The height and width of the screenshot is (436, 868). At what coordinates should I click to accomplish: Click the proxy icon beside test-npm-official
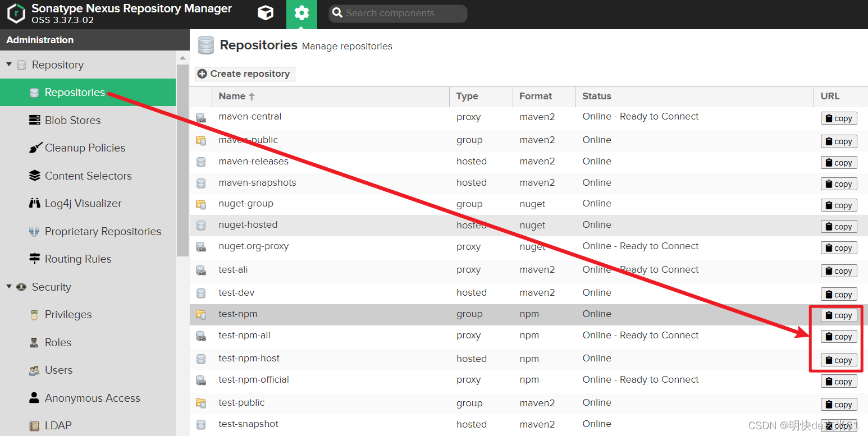pos(200,380)
